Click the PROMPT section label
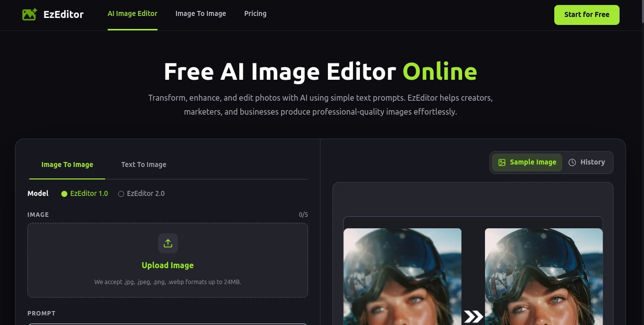Viewport: 644px width, 325px height. point(41,314)
